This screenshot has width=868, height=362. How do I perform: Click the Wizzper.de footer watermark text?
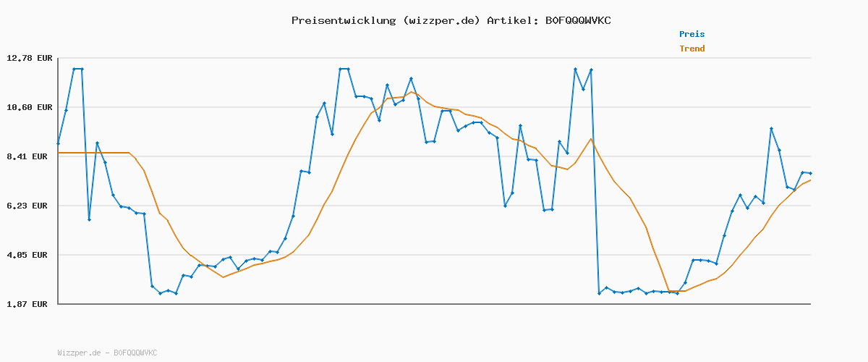(x=80, y=353)
